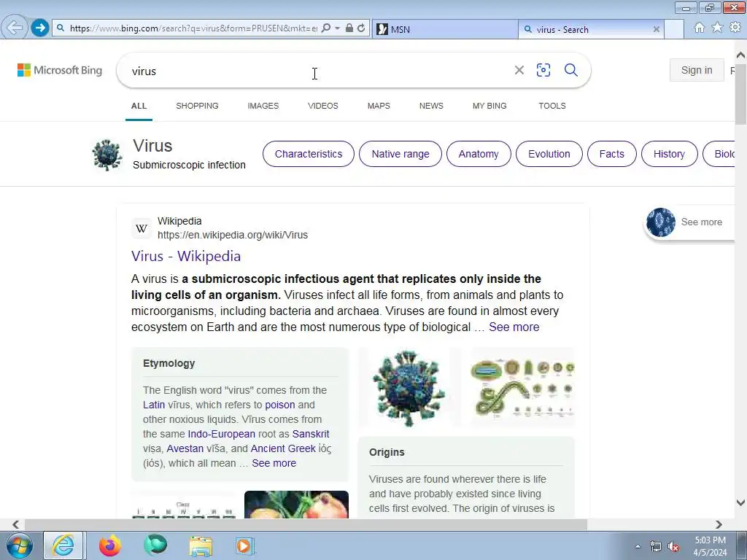Select the Anatomy chip
This screenshot has width=747, height=560.
pyautogui.click(x=479, y=154)
